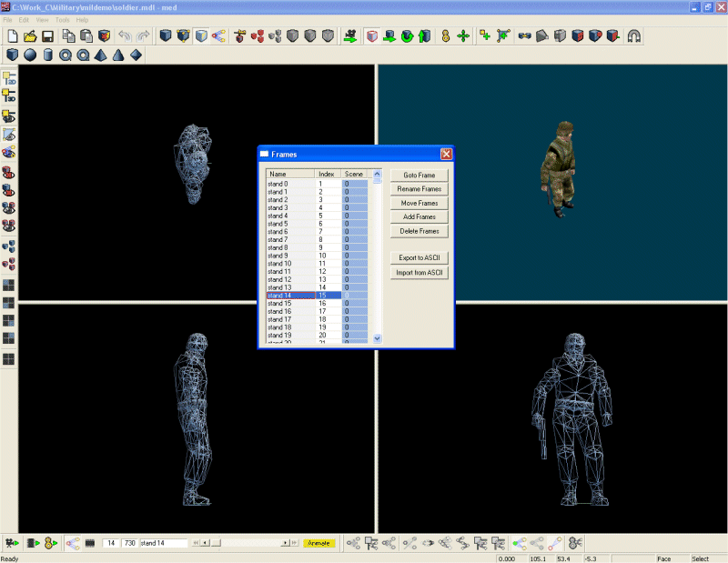Click the textured soldier in the 3D view

tap(559, 169)
